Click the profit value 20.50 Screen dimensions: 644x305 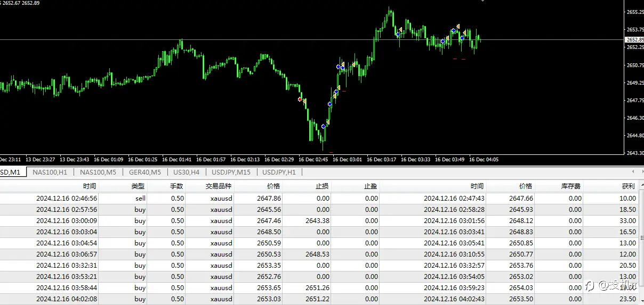point(627,265)
